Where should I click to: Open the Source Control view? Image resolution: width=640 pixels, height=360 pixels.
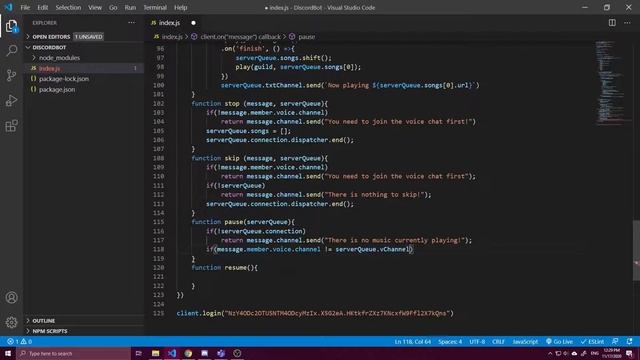tap(11, 76)
